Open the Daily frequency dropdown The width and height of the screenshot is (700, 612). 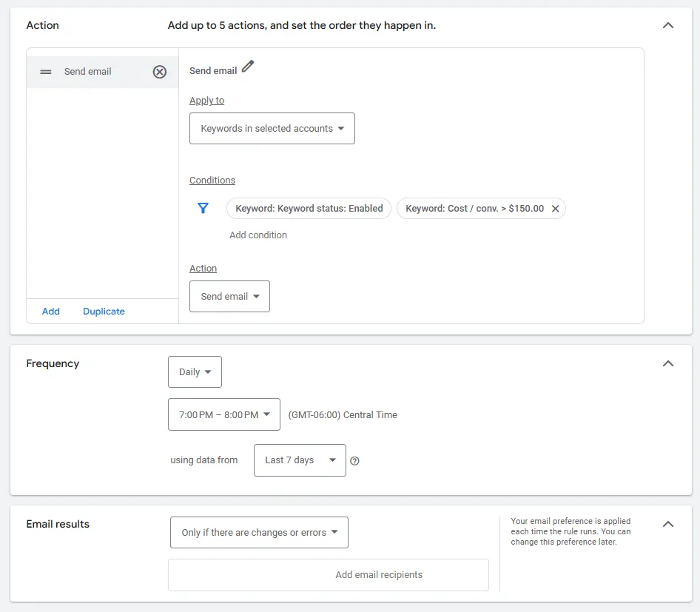195,371
